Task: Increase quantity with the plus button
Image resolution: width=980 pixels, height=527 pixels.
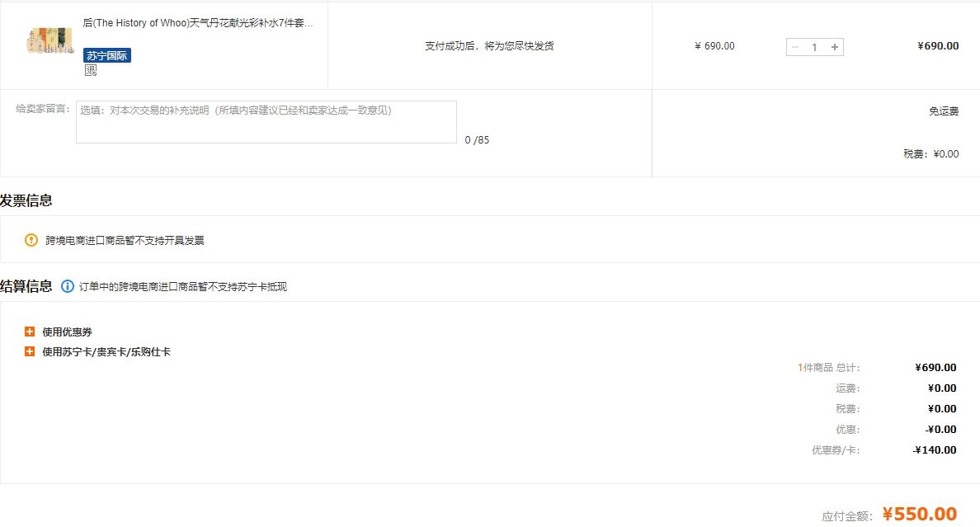Action: (x=835, y=47)
